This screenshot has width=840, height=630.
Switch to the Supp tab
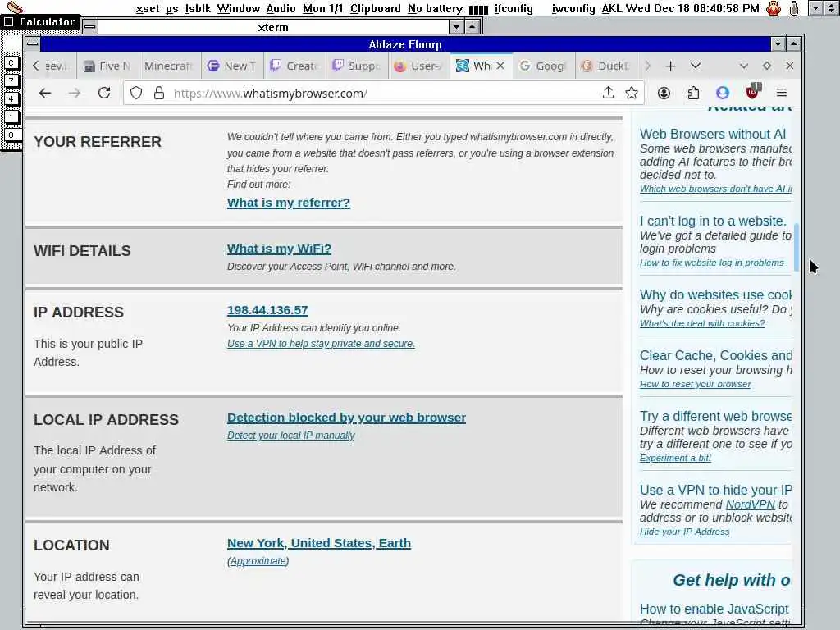point(357,66)
